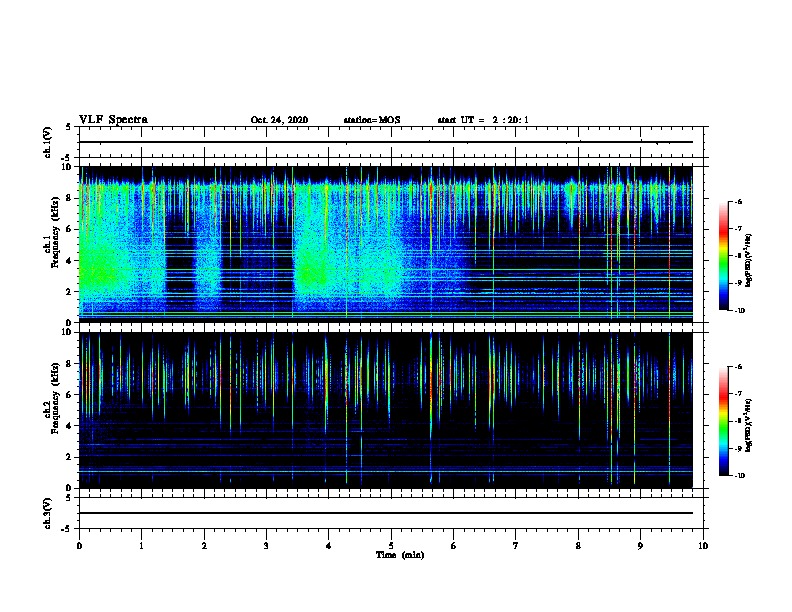Click time axis tick label '4'

[x=329, y=546]
